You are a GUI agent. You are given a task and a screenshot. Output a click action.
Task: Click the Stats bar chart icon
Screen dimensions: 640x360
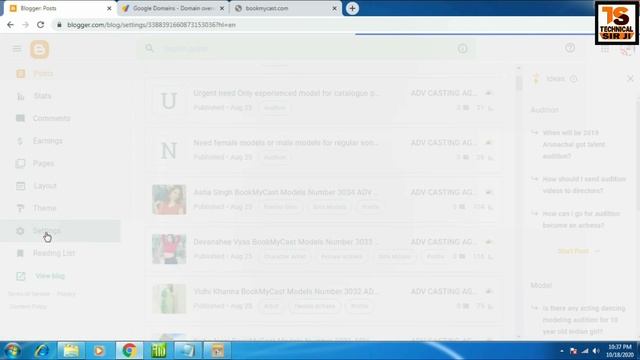point(20,96)
